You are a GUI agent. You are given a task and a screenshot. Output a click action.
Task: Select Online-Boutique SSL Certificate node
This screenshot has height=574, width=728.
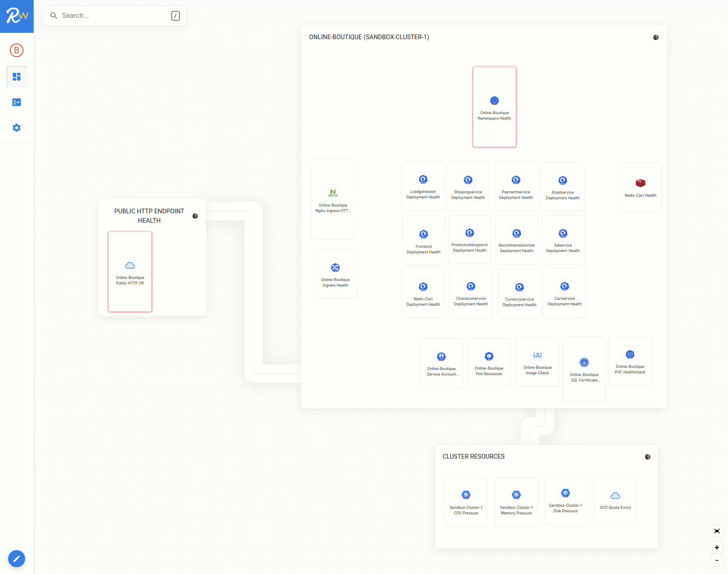584,369
